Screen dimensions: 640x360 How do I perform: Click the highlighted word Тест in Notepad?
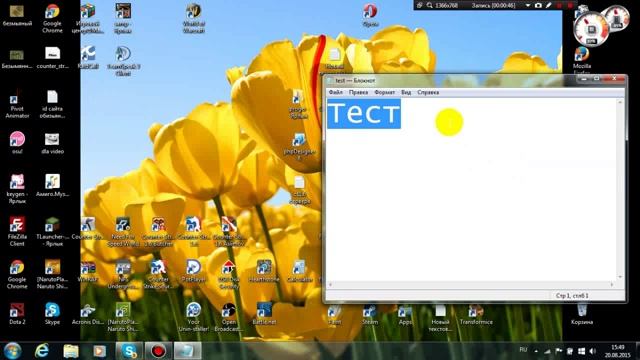point(364,113)
